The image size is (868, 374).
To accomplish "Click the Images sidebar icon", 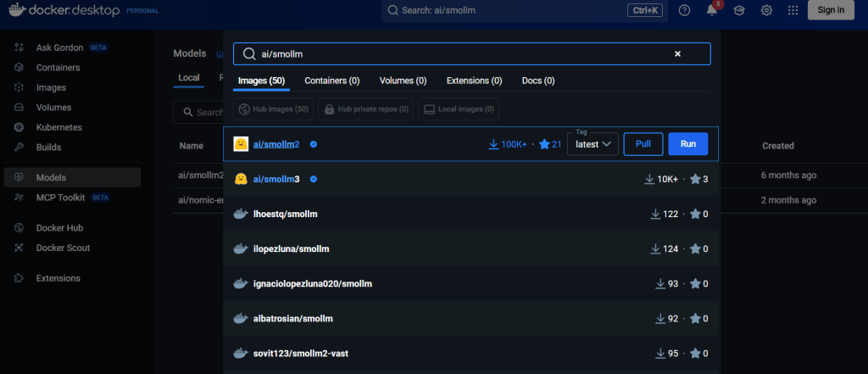I will coord(19,87).
